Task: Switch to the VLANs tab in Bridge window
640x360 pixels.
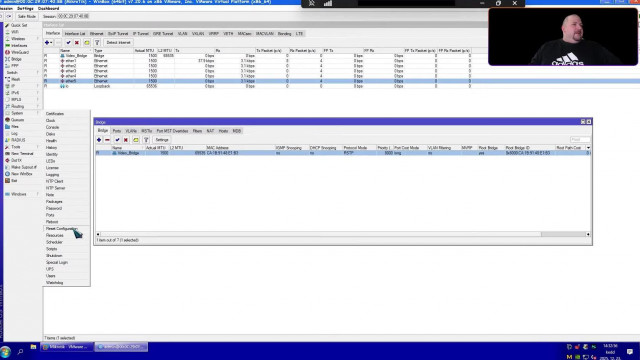Action: [131, 131]
